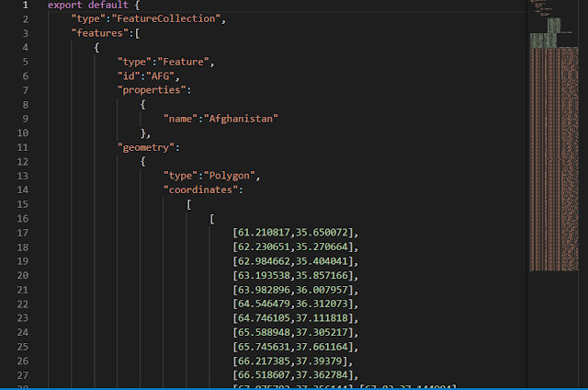Click coordinate 66.518607 on line 27
Viewport: 588px width, 390px height.
pyautogui.click(x=264, y=375)
